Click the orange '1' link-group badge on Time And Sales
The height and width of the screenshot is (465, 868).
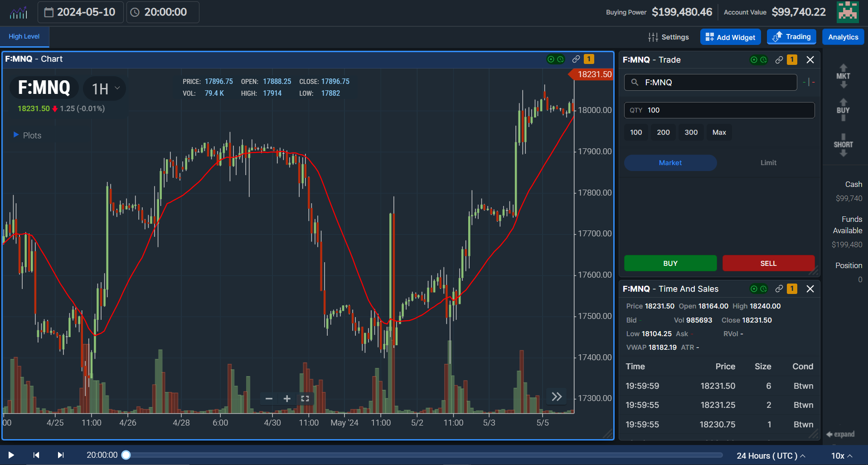(x=792, y=289)
